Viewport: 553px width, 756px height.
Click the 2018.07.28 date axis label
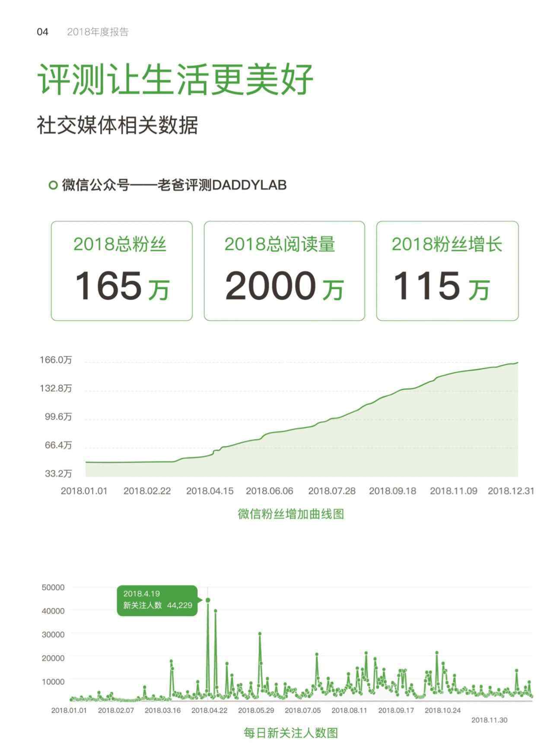tap(331, 491)
